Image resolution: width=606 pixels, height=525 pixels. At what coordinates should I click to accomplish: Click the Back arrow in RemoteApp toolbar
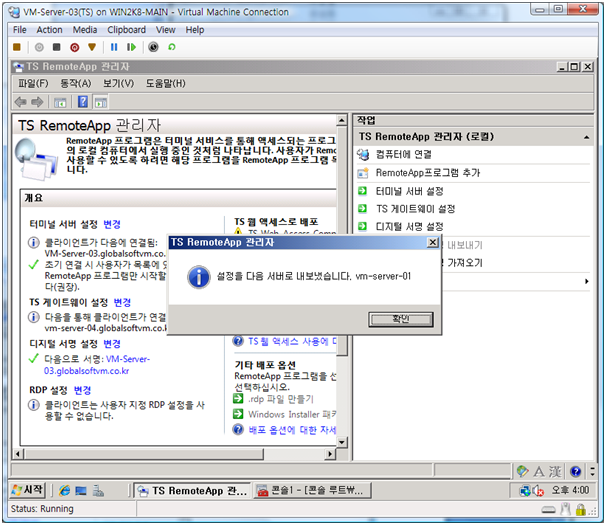20,102
